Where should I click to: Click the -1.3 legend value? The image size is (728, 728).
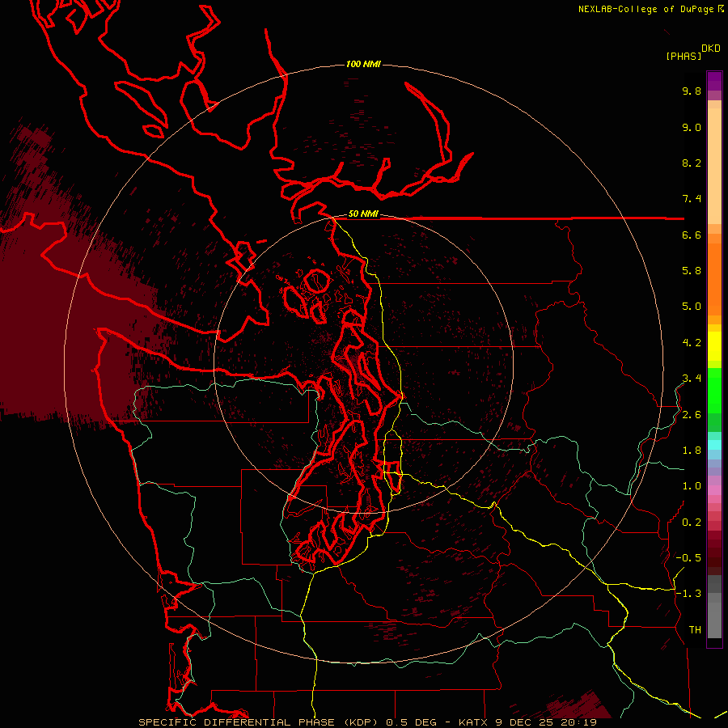[x=688, y=594]
